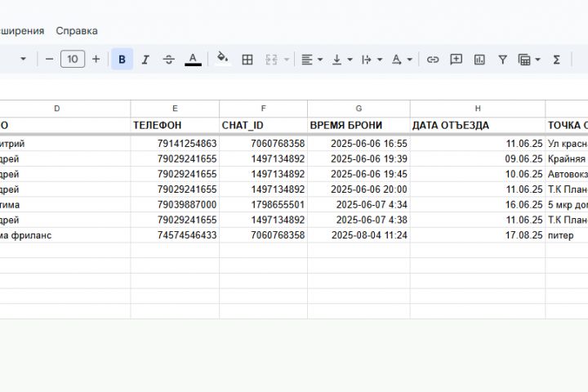Select booking time 2025-06-06 16:55
Image resolution: width=588 pixels, height=392 pixels.
[359, 143]
